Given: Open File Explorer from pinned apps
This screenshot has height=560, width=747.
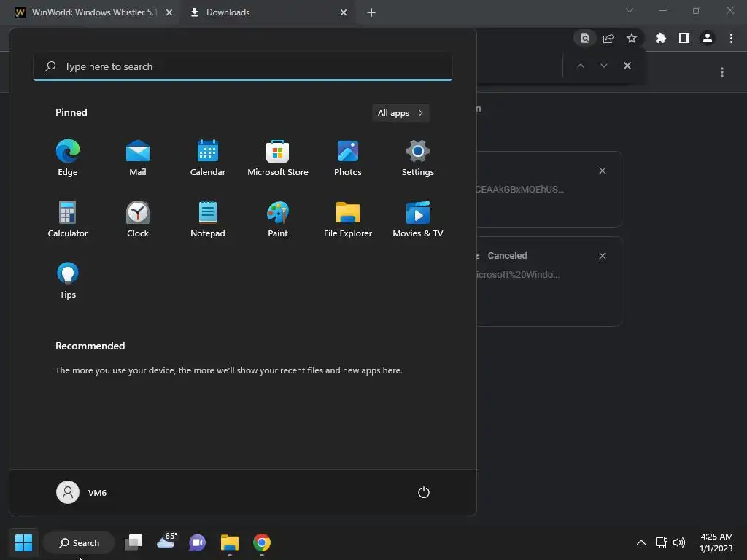Looking at the screenshot, I should [348, 219].
